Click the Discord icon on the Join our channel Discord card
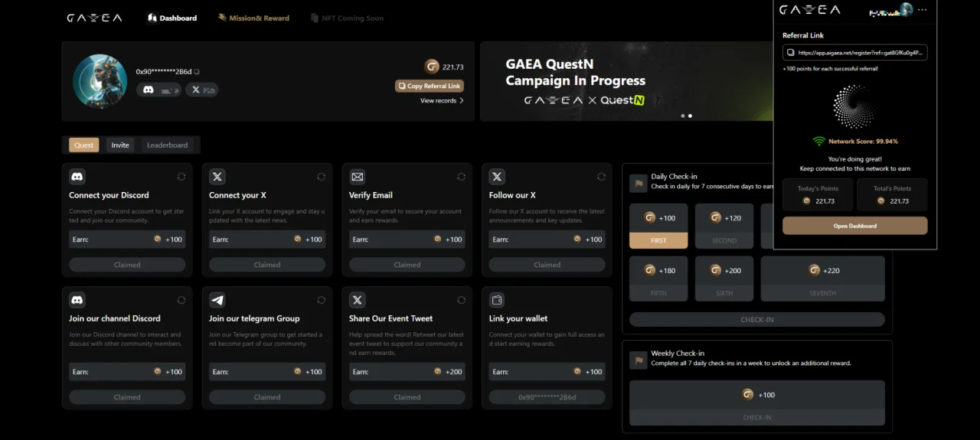 point(77,300)
